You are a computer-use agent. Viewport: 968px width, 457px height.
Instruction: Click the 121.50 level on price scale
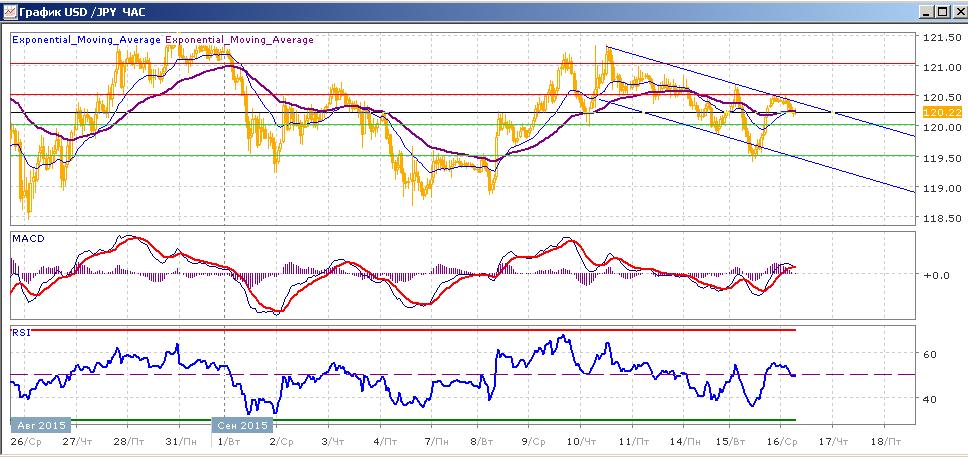(940, 38)
